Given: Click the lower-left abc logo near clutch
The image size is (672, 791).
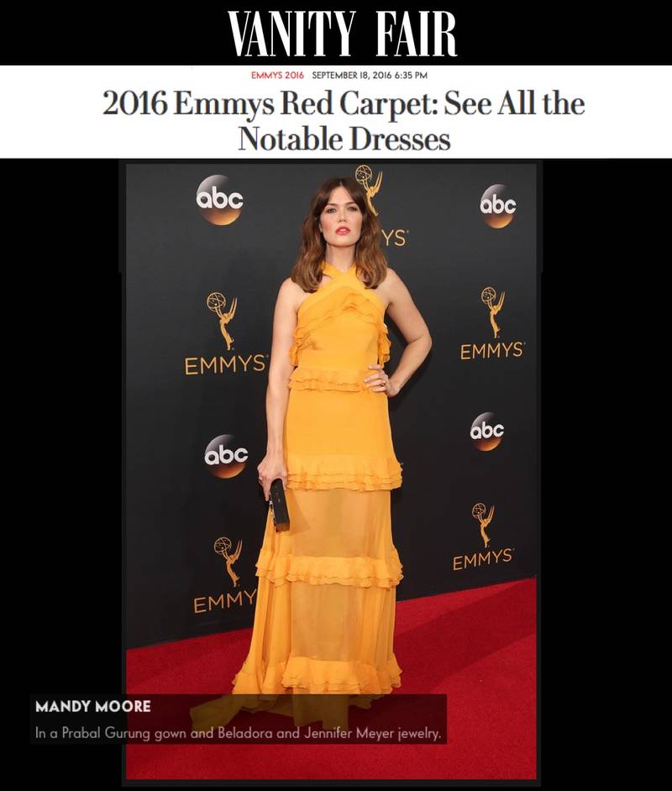Looking at the screenshot, I should pyautogui.click(x=226, y=456).
